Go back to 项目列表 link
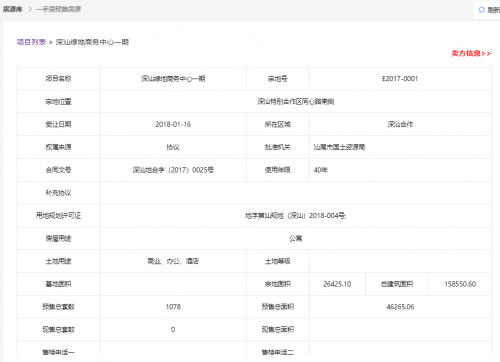 coord(31,42)
